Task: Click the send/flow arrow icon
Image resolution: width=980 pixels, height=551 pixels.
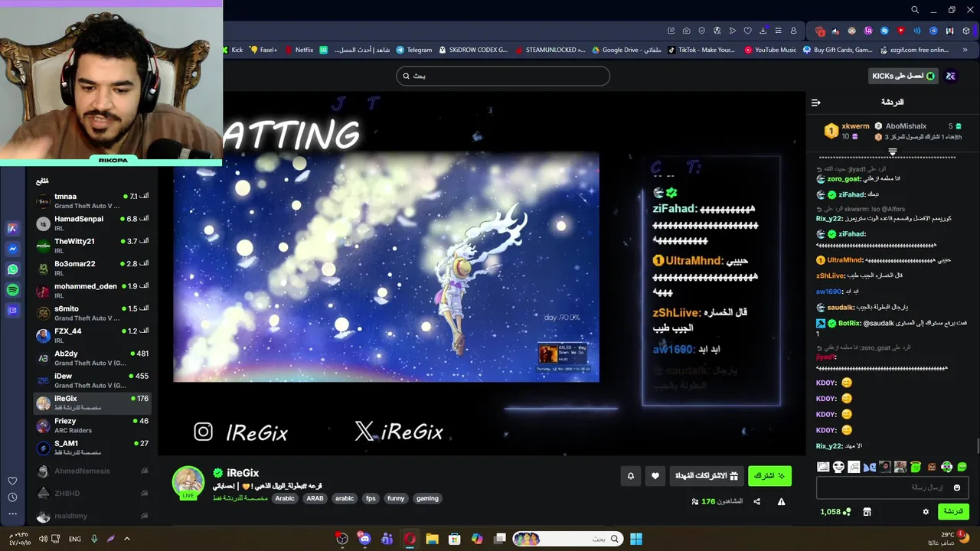Action: 733,31
